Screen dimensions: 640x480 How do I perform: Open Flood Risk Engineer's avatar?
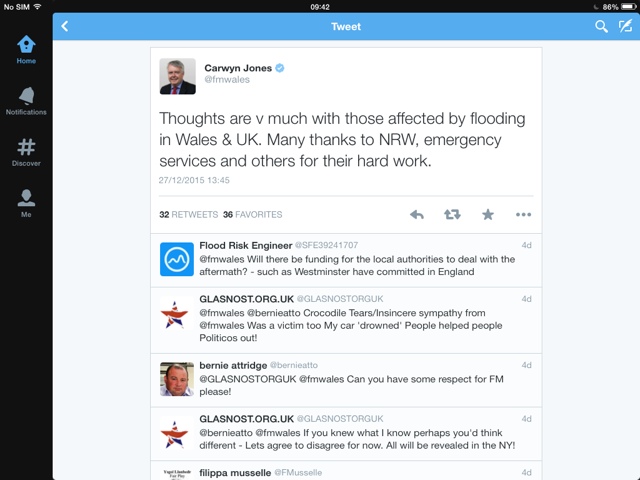(177, 259)
